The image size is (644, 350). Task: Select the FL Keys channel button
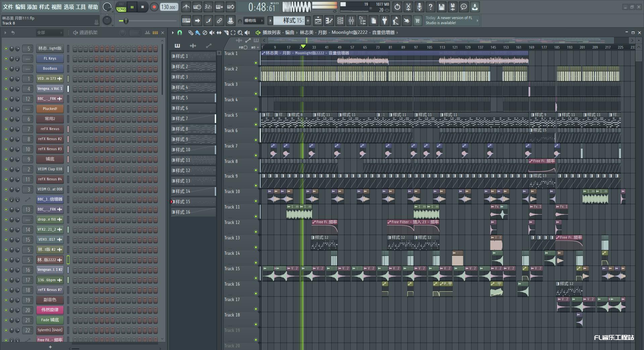(x=50, y=59)
